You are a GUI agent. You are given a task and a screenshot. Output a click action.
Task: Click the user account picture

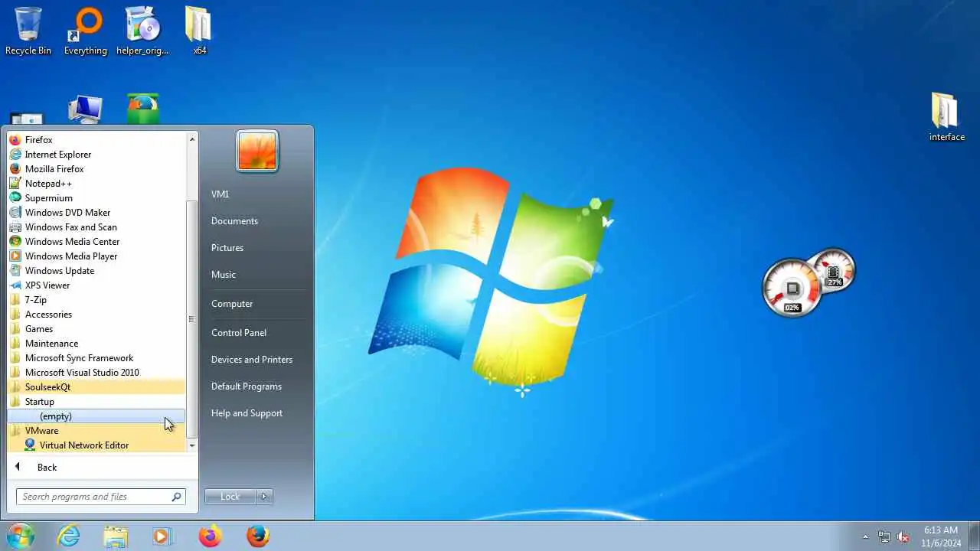(x=257, y=150)
